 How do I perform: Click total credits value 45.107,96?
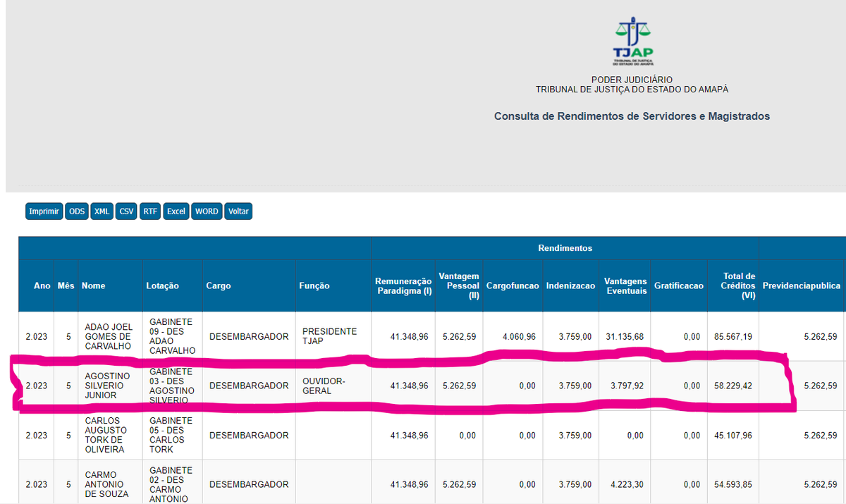(x=733, y=435)
